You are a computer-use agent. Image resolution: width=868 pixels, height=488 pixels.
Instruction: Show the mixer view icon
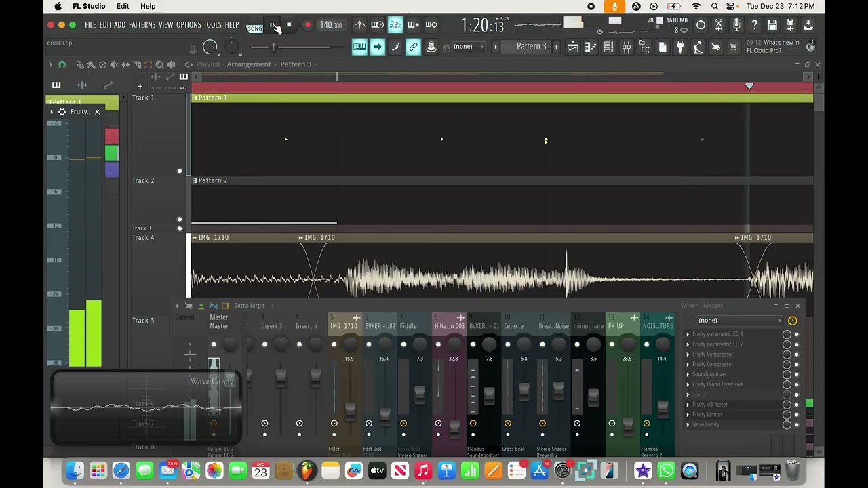[x=627, y=47]
